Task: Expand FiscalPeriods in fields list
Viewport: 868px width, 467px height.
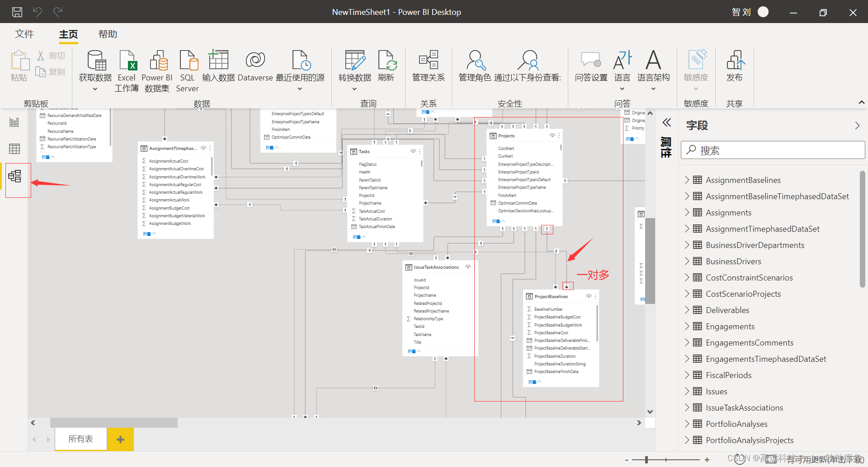Action: coord(687,375)
